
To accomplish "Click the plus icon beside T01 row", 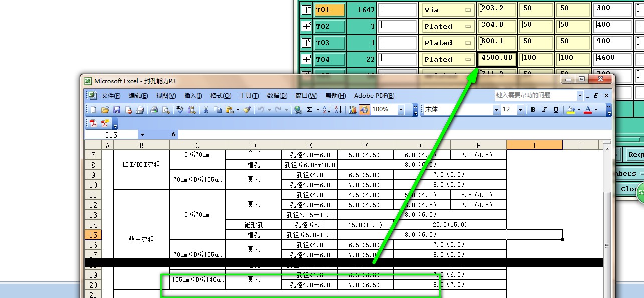I will tap(306, 9).
